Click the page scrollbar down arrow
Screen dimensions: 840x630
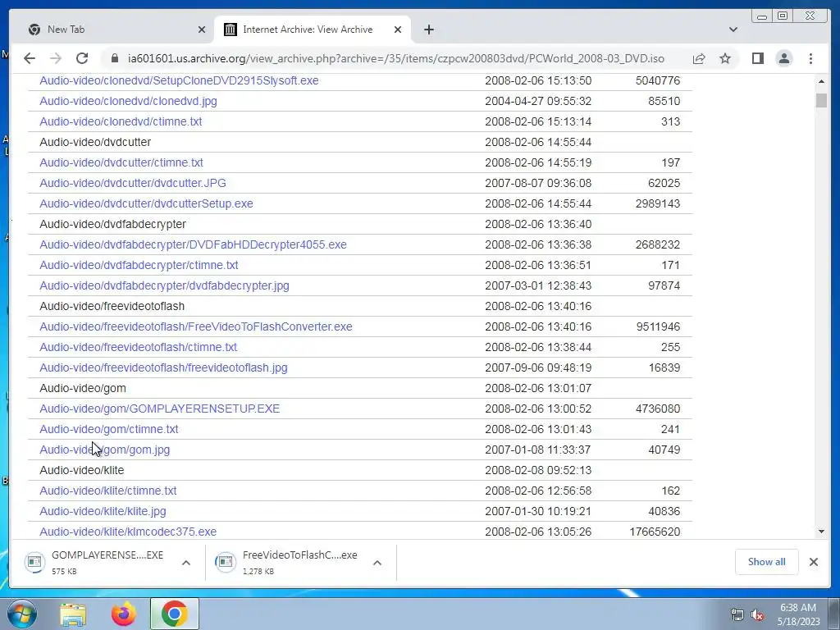(821, 532)
